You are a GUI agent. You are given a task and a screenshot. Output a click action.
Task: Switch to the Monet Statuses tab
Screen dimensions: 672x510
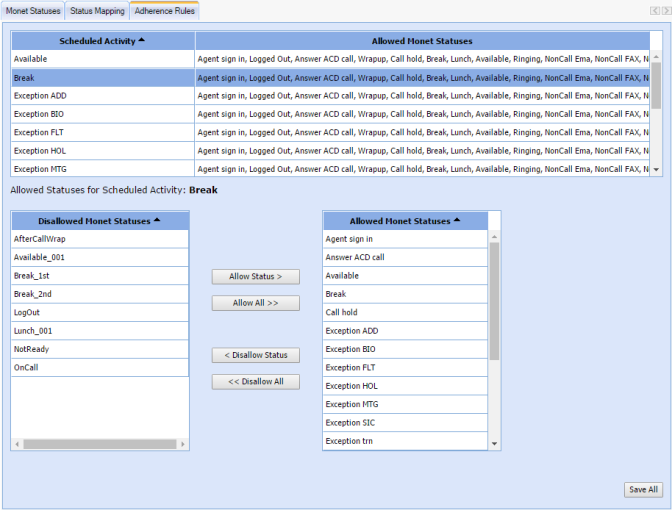point(33,10)
